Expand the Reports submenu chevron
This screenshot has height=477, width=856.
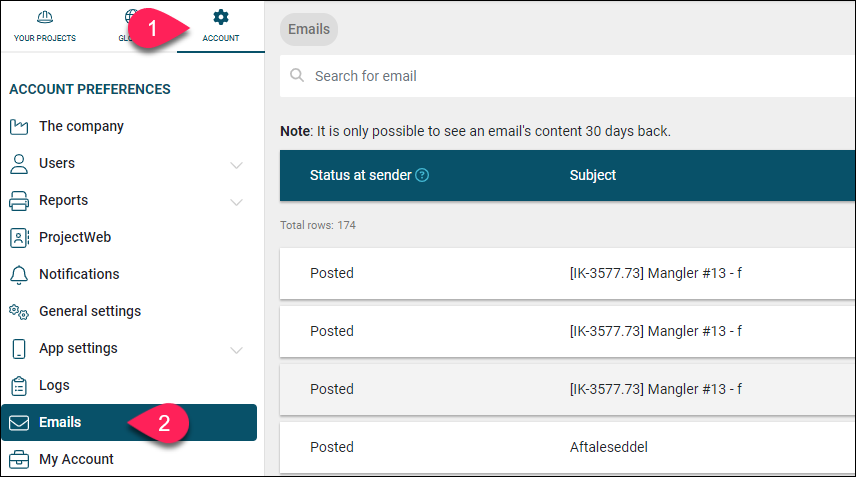236,202
